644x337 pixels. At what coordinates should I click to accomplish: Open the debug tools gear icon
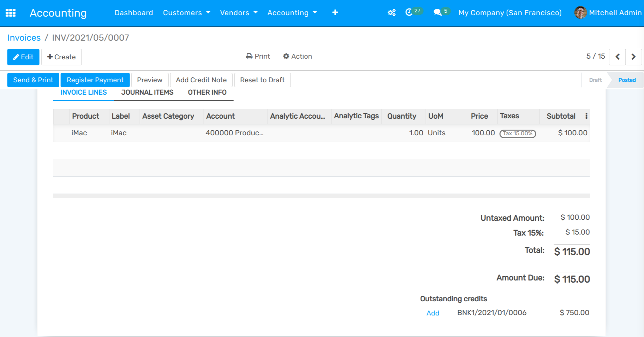tap(392, 13)
